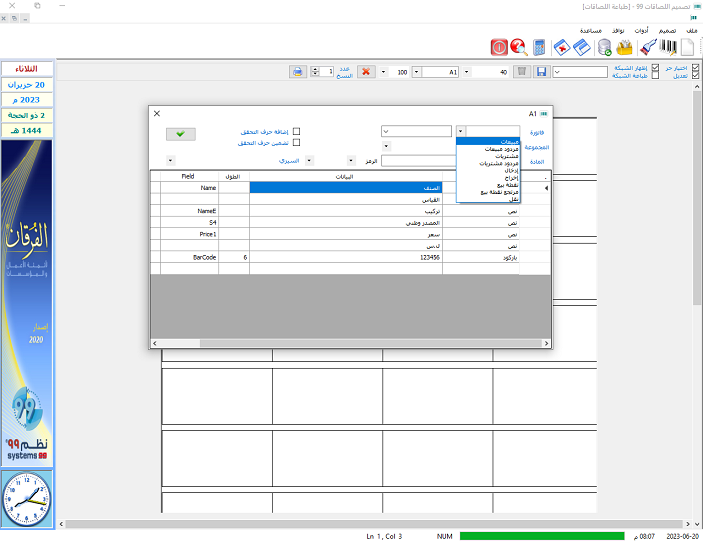Viewport: 703px width, 542px height.
Task: Select the highlighted الصنف data cell
Action: 345,187
